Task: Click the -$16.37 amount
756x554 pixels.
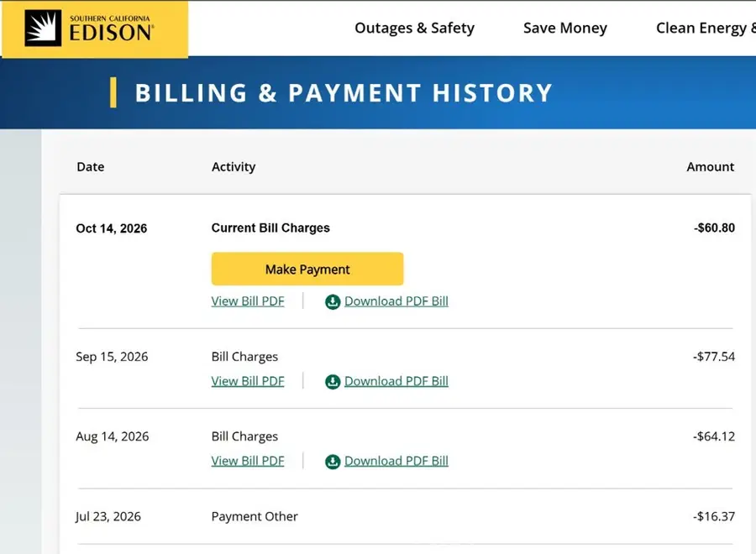Action: coord(713,516)
